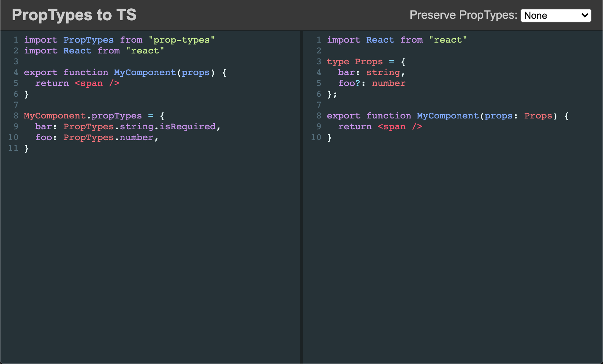The height and width of the screenshot is (364, 603).
Task: Click the "prop-types" string in left editor
Action: click(181, 40)
